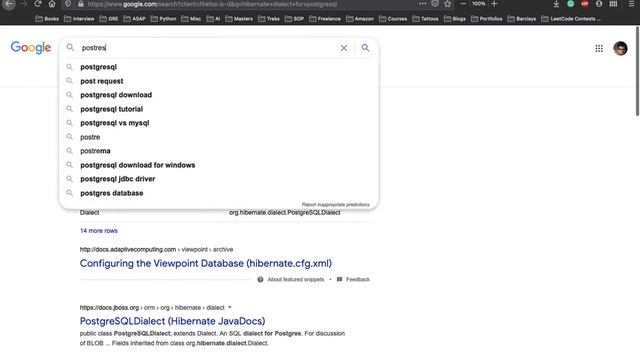This screenshot has height=360, width=640.
Task: Bookmark this page with the star icon
Action: [x=448, y=4]
